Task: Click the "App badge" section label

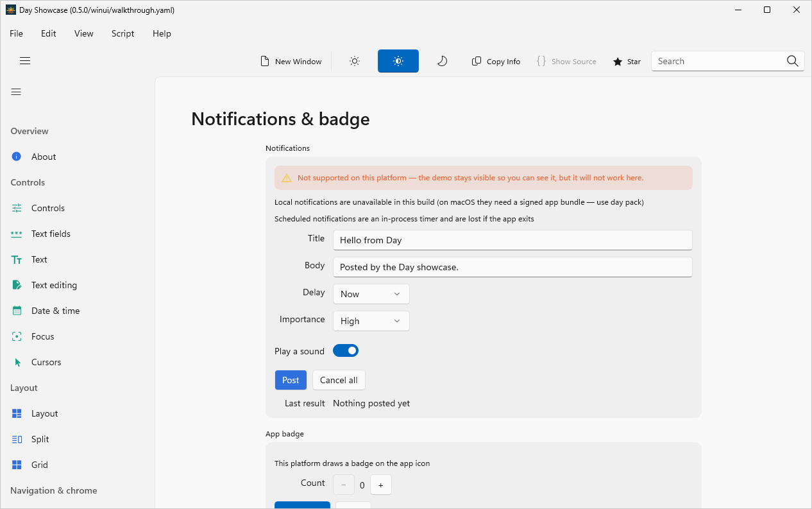Action: (x=285, y=434)
